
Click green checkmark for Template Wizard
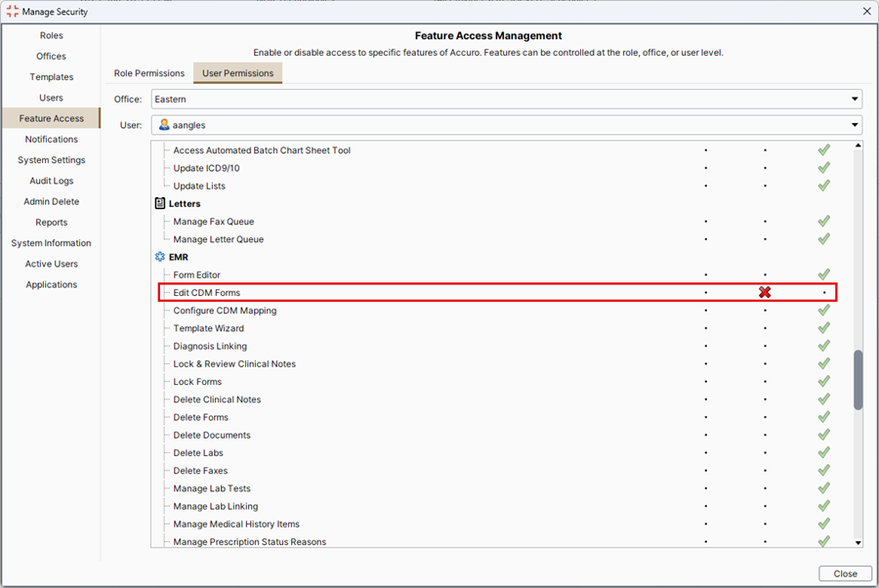click(823, 328)
